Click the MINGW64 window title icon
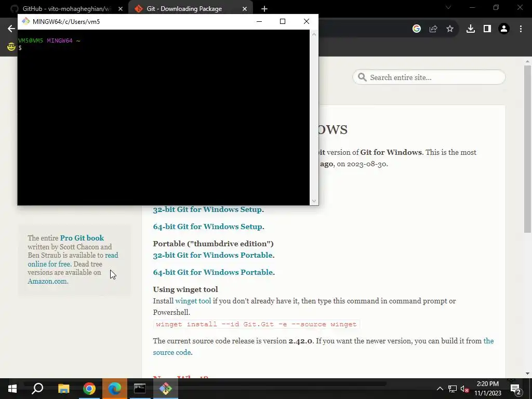532x399 pixels. 26,21
